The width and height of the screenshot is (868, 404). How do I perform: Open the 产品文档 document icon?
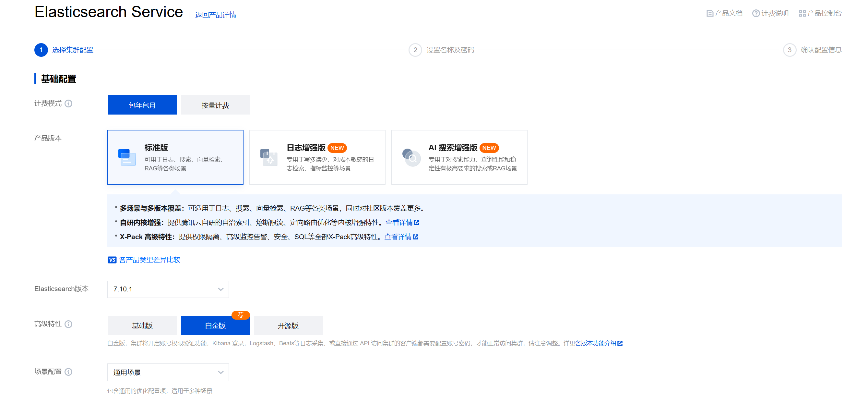710,14
